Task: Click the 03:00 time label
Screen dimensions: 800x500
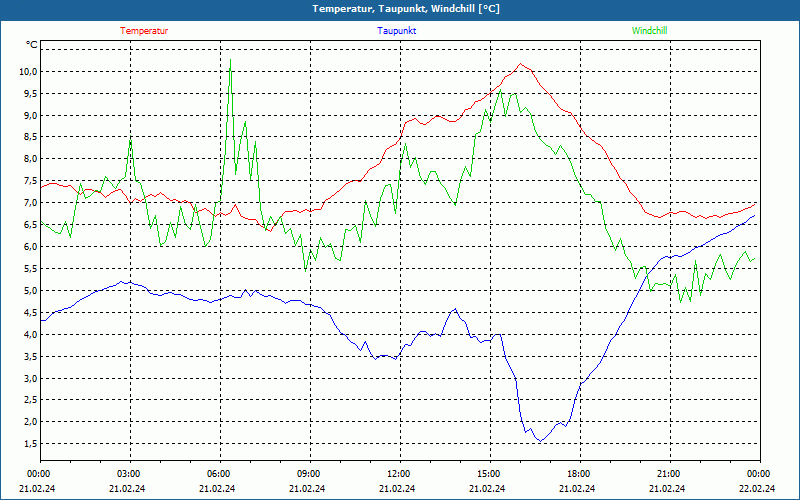Action: click(x=127, y=474)
